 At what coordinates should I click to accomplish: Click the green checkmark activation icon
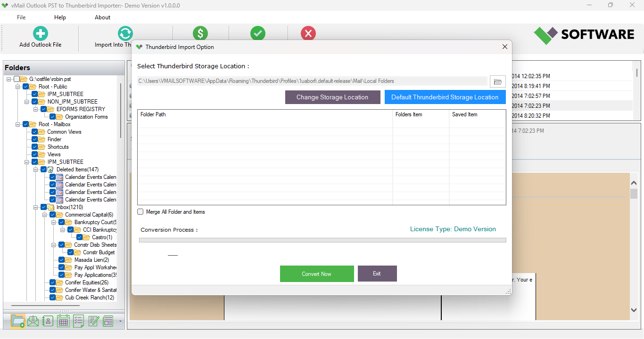tap(257, 33)
